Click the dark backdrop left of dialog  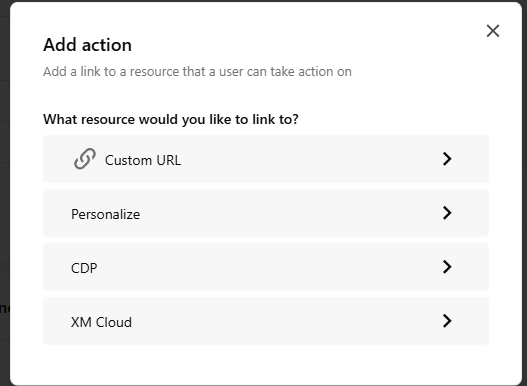click(5, 202)
